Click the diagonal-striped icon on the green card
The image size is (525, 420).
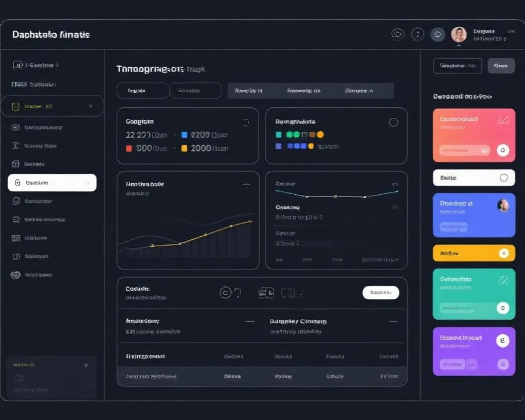point(502,281)
